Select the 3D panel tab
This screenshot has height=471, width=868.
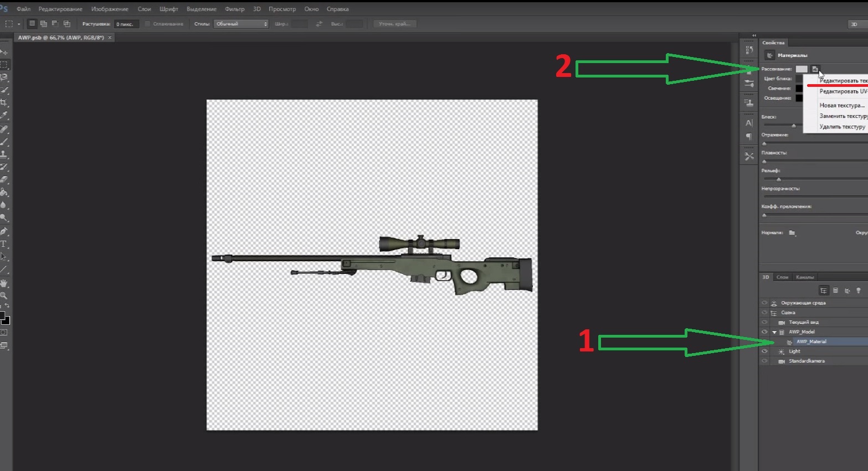(x=766, y=277)
